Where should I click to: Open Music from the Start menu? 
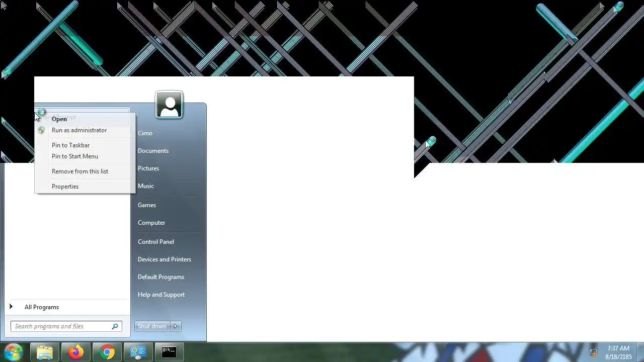click(x=146, y=186)
